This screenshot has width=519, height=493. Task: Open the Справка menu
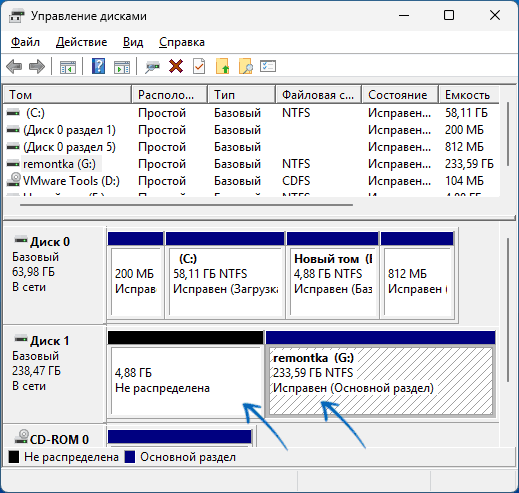coord(182,42)
